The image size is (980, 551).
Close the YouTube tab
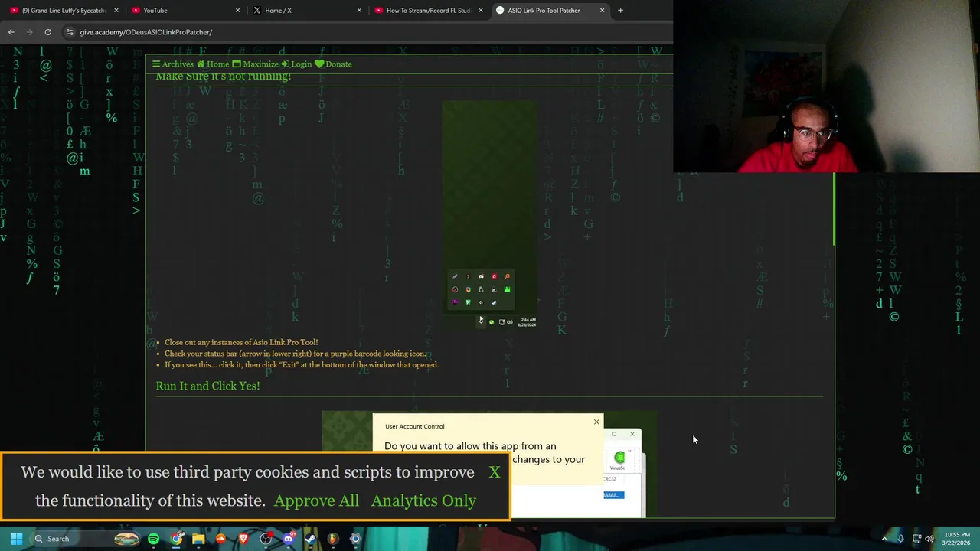pos(237,11)
